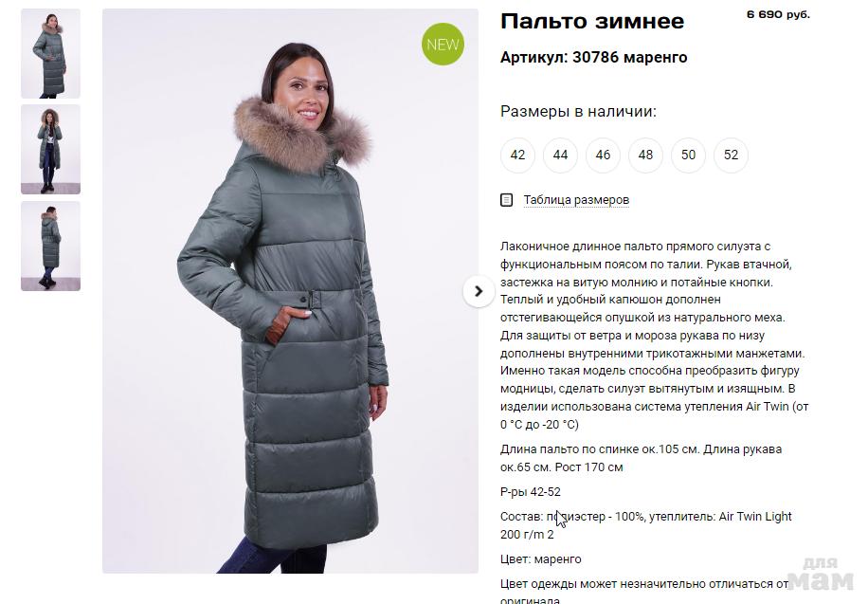Select size 44
Image resolution: width=868 pixels, height=604 pixels.
(x=560, y=156)
